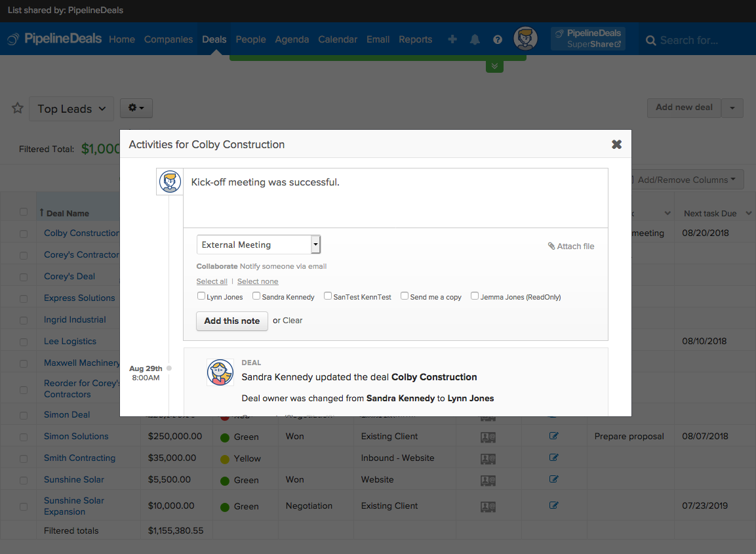
Task: Click green status dot in Sunshine Solar Expansion row
Action: 225,507
